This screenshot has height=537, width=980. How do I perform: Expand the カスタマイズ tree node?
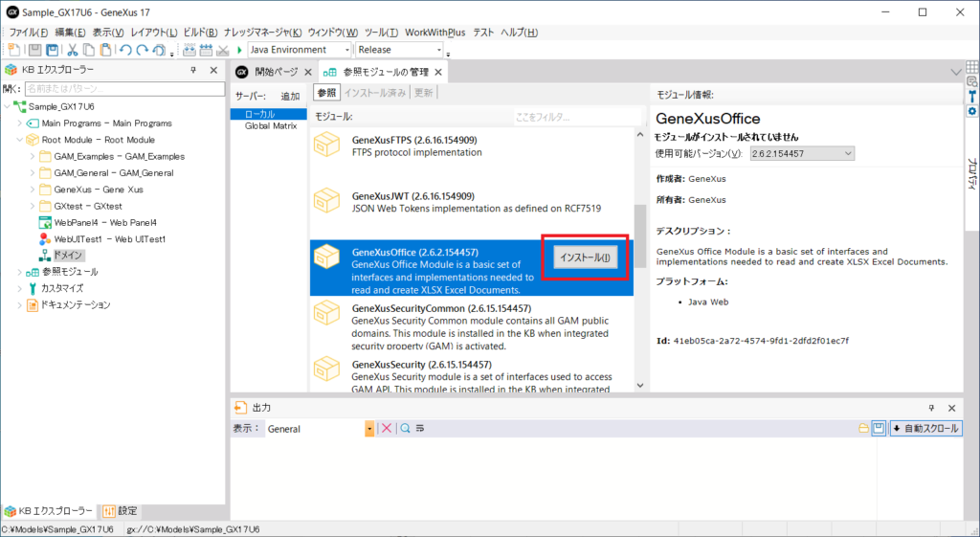pos(19,289)
